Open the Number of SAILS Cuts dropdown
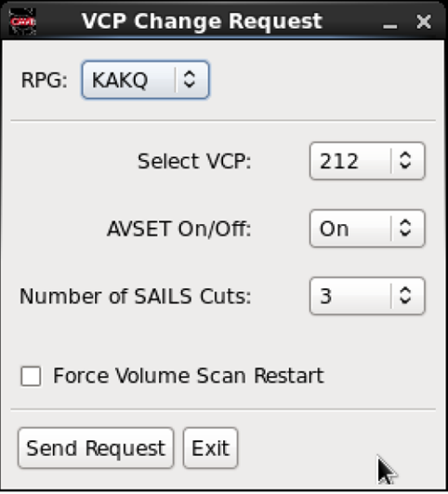The image size is (448, 494). [367, 296]
